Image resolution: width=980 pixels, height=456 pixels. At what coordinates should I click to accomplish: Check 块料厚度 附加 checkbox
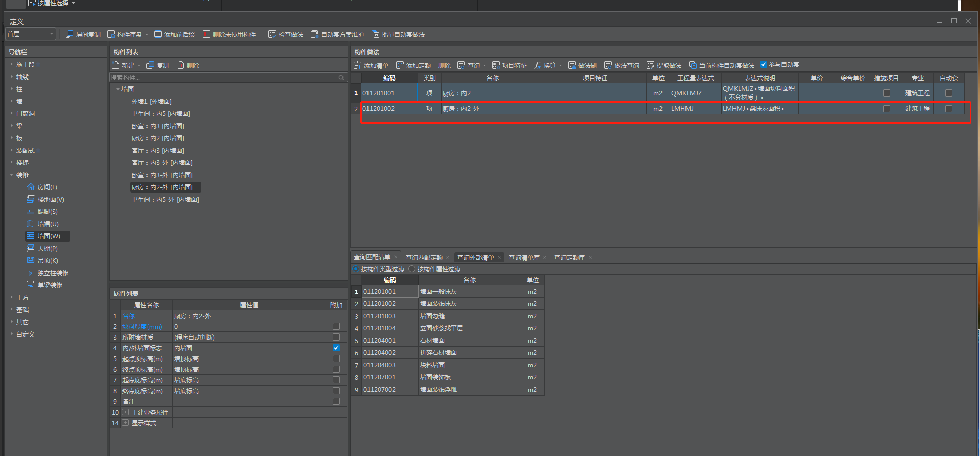pos(336,326)
